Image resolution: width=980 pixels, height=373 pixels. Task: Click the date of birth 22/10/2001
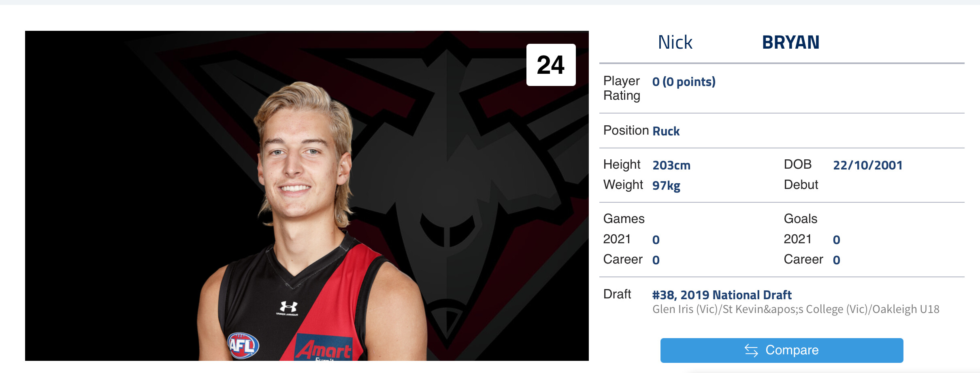click(868, 165)
